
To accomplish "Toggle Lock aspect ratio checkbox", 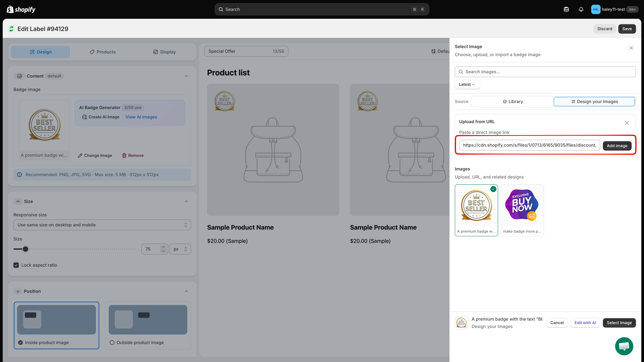I will tap(16, 265).
